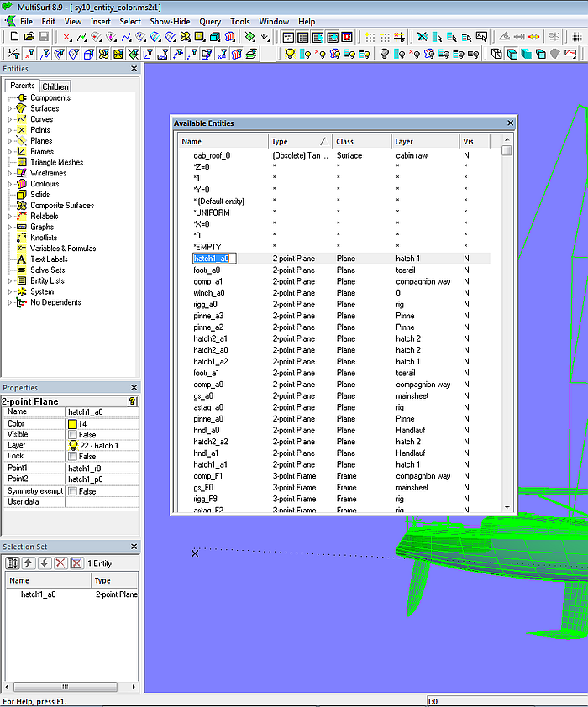This screenshot has width=588, height=707.
Task: Toggle the Lock checkbox in Properties
Action: coord(72,456)
